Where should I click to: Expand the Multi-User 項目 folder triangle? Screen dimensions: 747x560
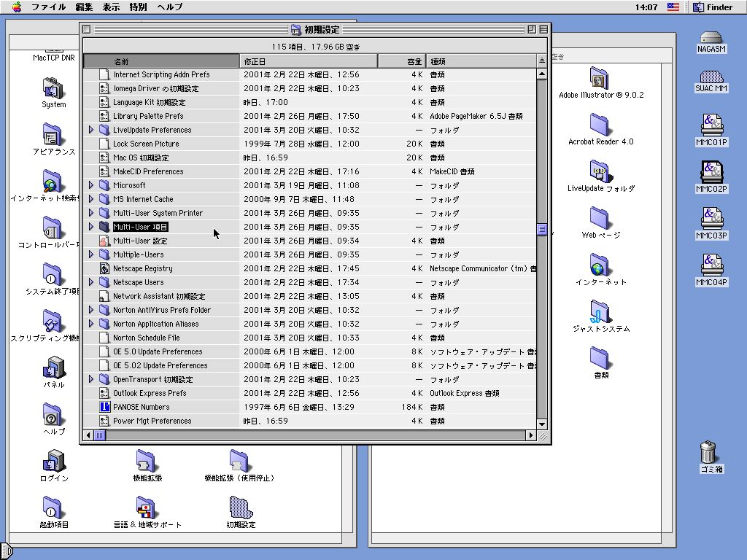pos(91,227)
